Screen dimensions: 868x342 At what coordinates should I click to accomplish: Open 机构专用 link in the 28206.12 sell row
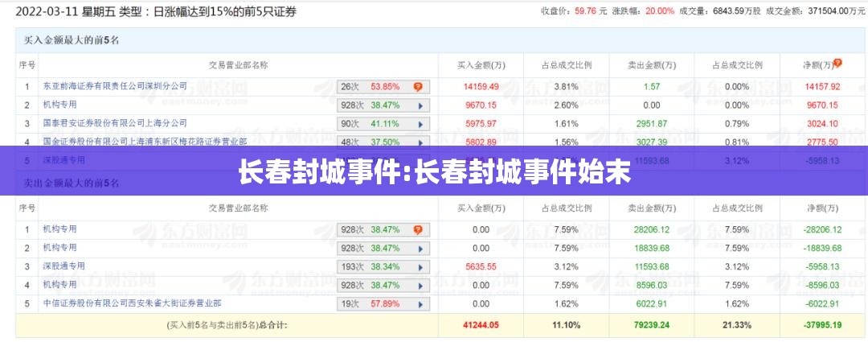(59, 229)
